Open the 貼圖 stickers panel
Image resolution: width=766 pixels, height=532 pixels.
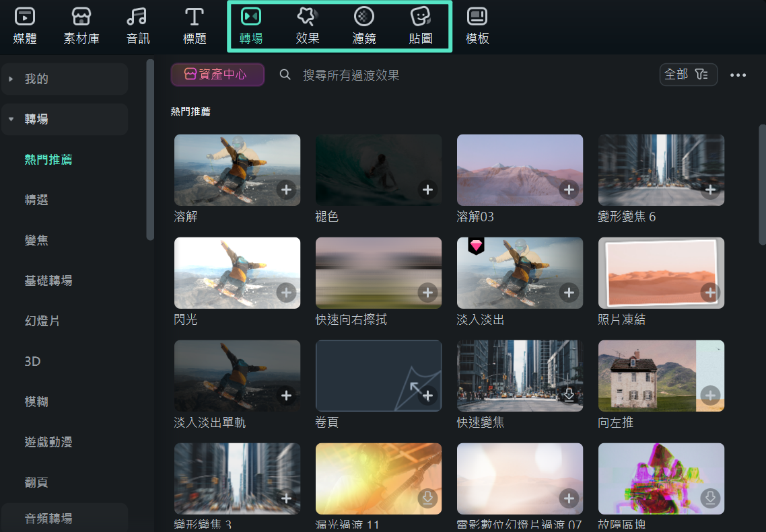pyautogui.click(x=421, y=26)
